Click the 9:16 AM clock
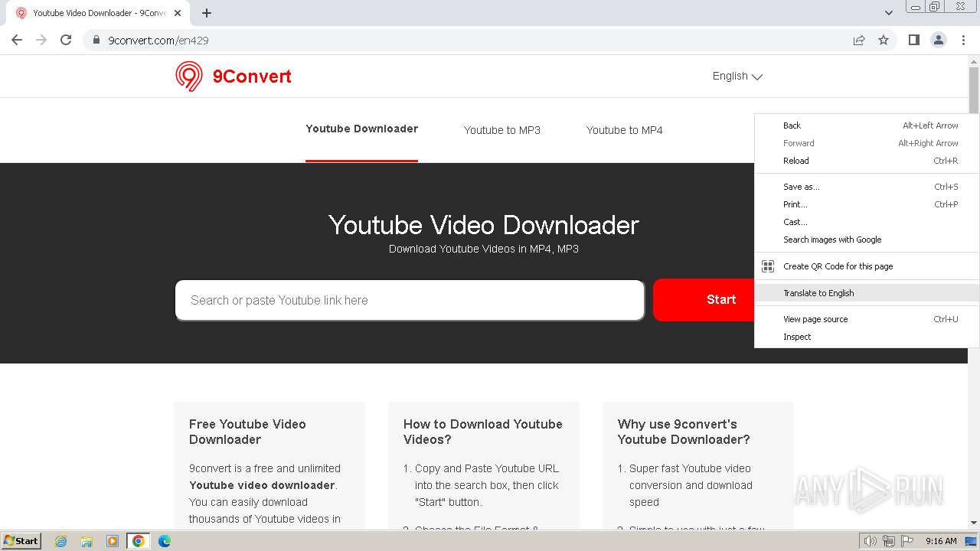The width and height of the screenshot is (980, 551). (941, 541)
